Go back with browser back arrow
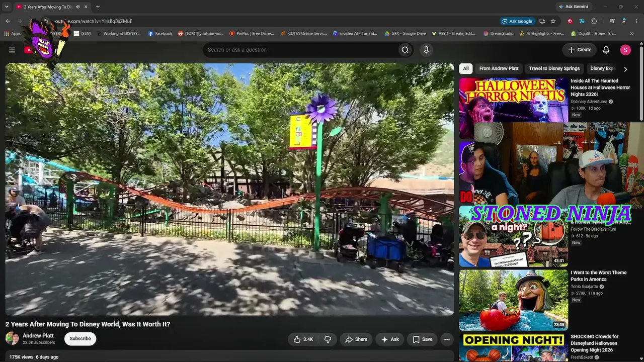 [x=8, y=21]
